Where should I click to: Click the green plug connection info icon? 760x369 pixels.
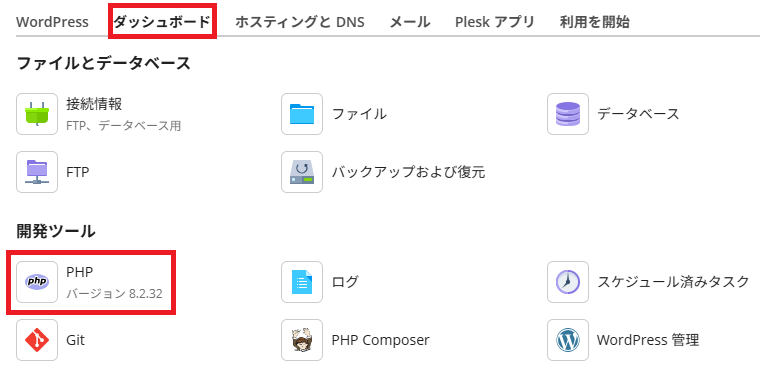click(x=37, y=114)
